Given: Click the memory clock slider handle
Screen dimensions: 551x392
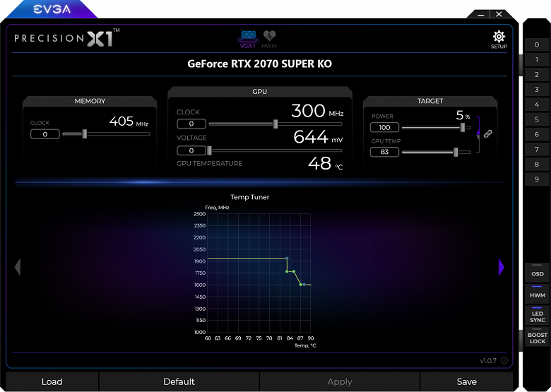Looking at the screenshot, I should click(84, 133).
